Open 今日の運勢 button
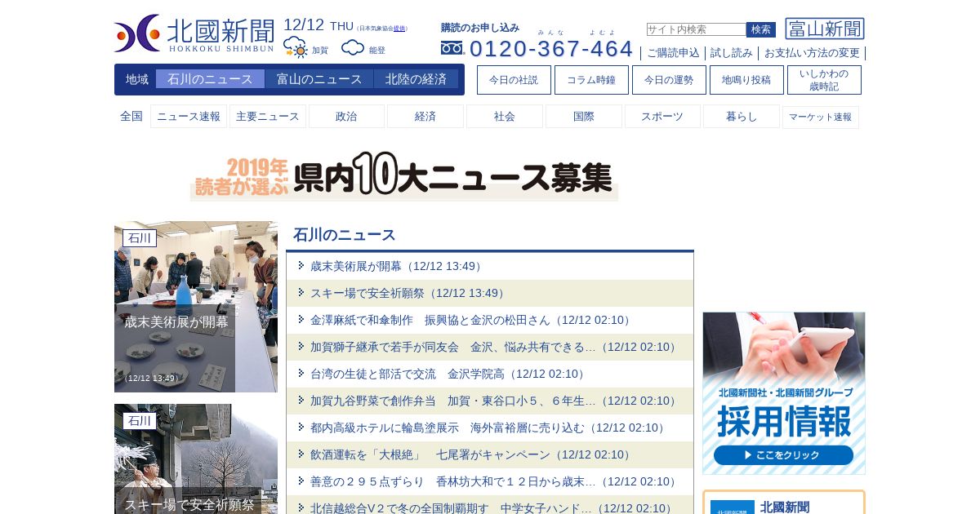The width and height of the screenshot is (980, 514). [669, 80]
